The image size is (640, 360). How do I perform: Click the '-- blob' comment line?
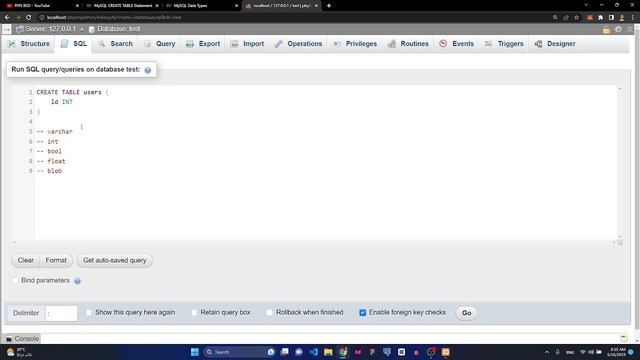point(49,171)
